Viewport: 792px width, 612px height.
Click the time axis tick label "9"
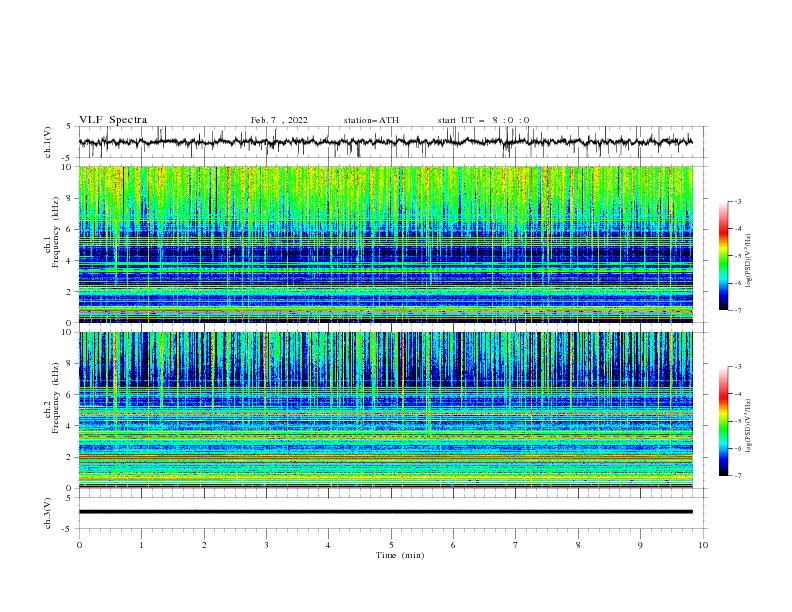(x=640, y=545)
